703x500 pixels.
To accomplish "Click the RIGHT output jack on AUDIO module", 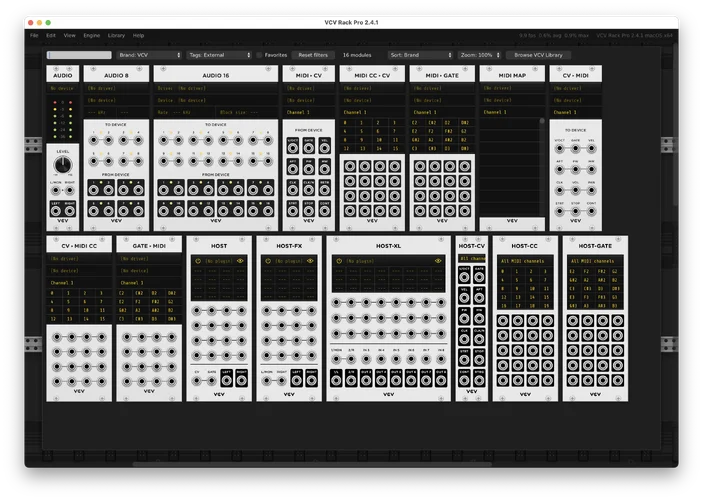I will pyautogui.click(x=70, y=211).
